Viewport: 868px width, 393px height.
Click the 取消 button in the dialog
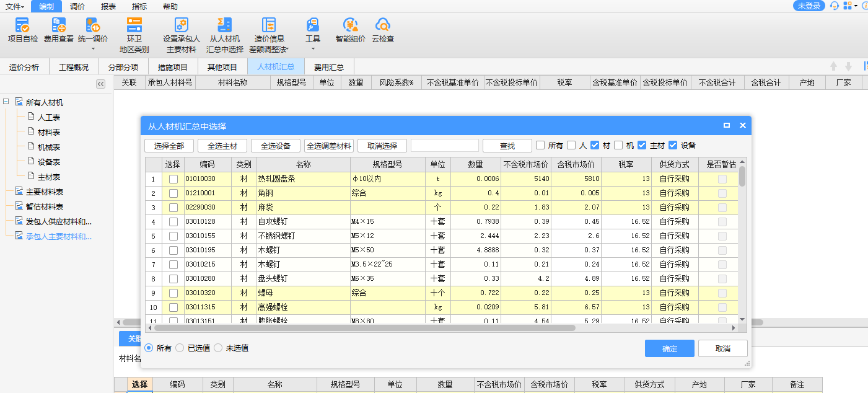point(723,348)
